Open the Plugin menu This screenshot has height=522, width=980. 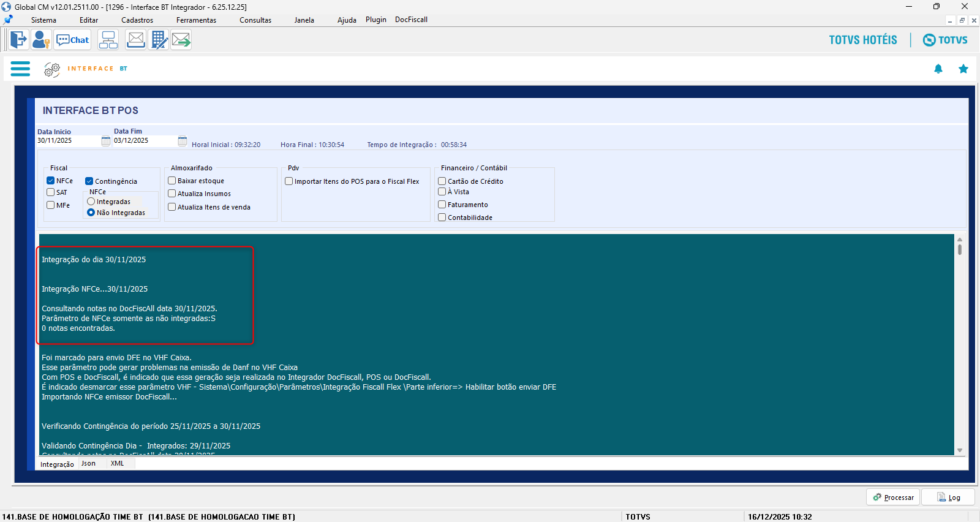[376, 20]
